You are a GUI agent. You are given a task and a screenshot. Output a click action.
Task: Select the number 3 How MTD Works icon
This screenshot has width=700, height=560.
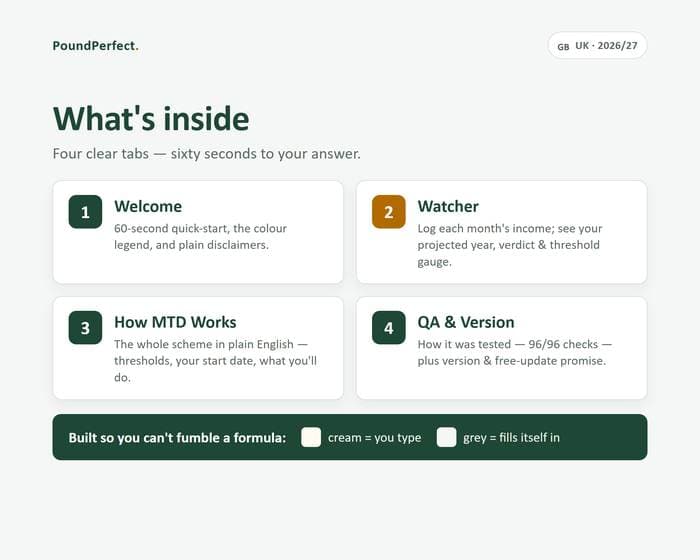(x=85, y=328)
